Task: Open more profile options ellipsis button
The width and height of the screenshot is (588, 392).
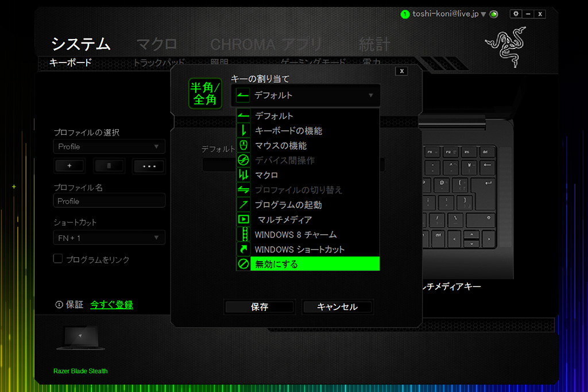Action: 149,166
